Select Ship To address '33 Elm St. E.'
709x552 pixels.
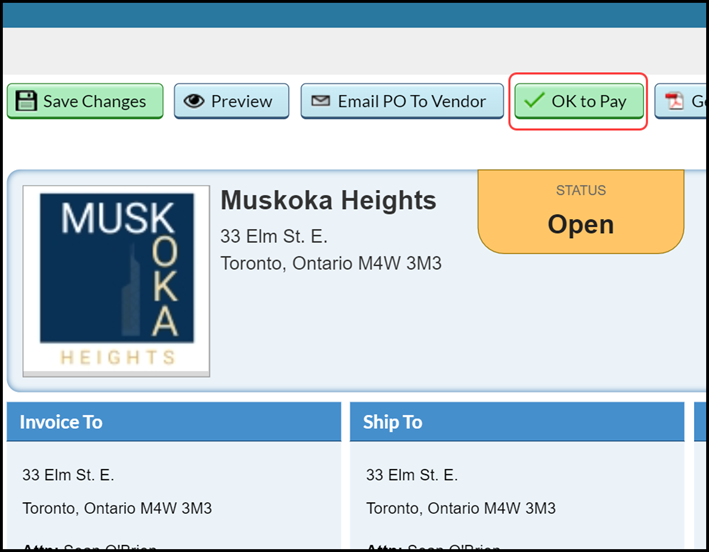tap(412, 475)
